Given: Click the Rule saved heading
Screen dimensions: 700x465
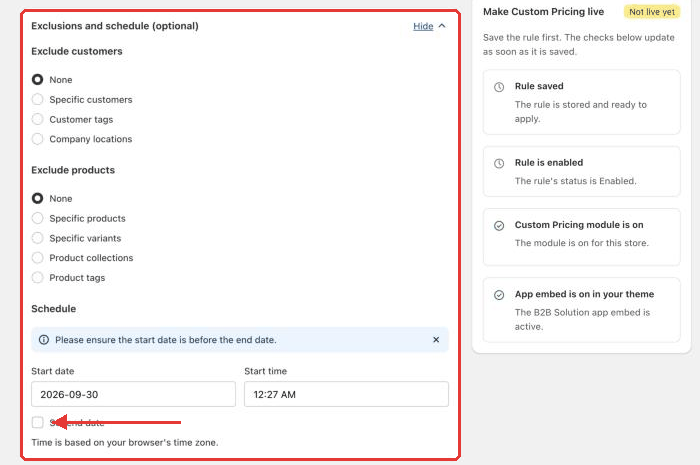Looking at the screenshot, I should coord(539,86).
